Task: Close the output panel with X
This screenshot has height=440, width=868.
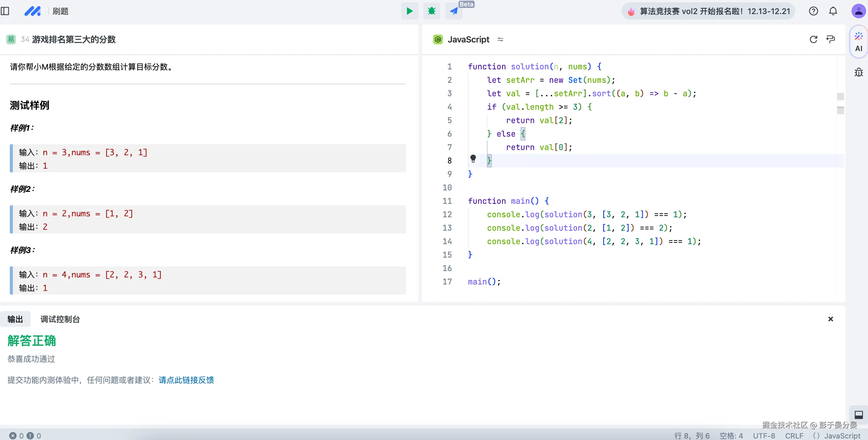Action: 830,318
